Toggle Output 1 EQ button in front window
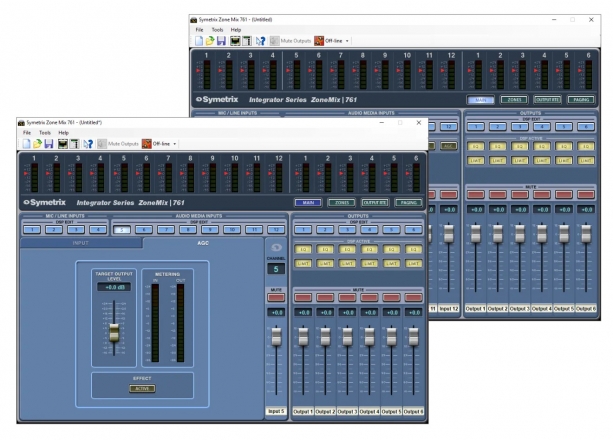This screenshot has width=613, height=440. tap(303, 249)
